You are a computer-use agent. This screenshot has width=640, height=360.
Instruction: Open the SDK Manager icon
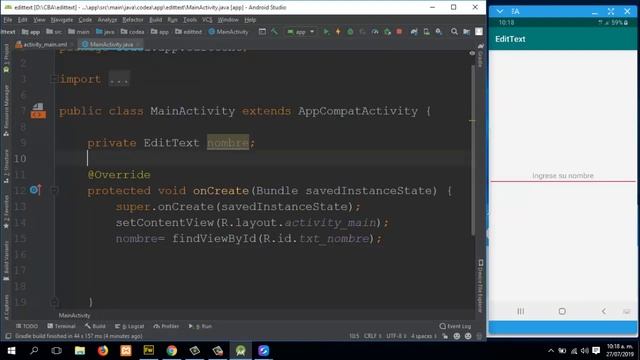pos(439,32)
